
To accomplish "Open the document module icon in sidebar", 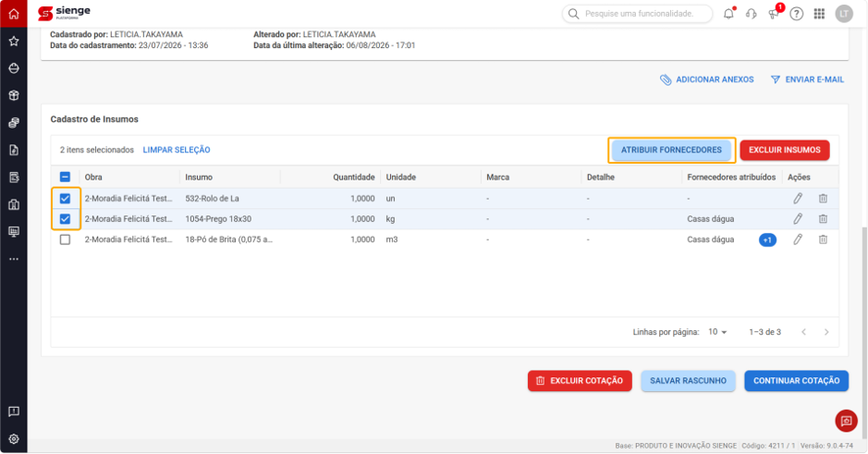I will [x=14, y=150].
